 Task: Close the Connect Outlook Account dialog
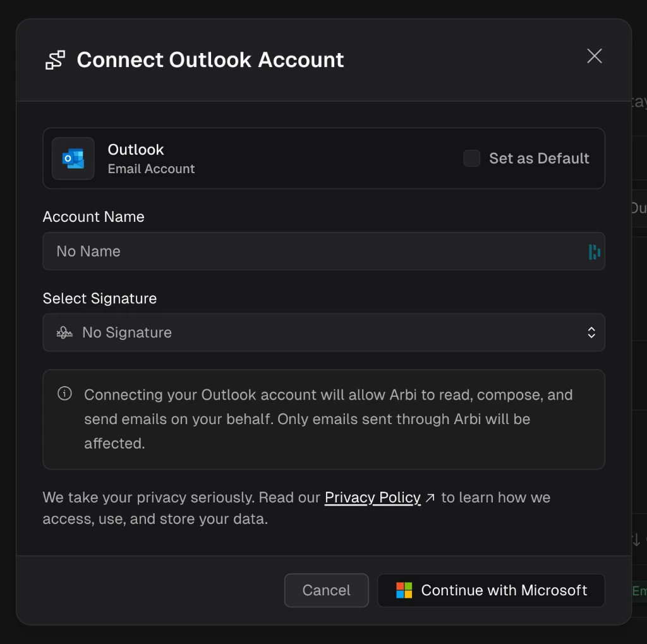point(594,56)
